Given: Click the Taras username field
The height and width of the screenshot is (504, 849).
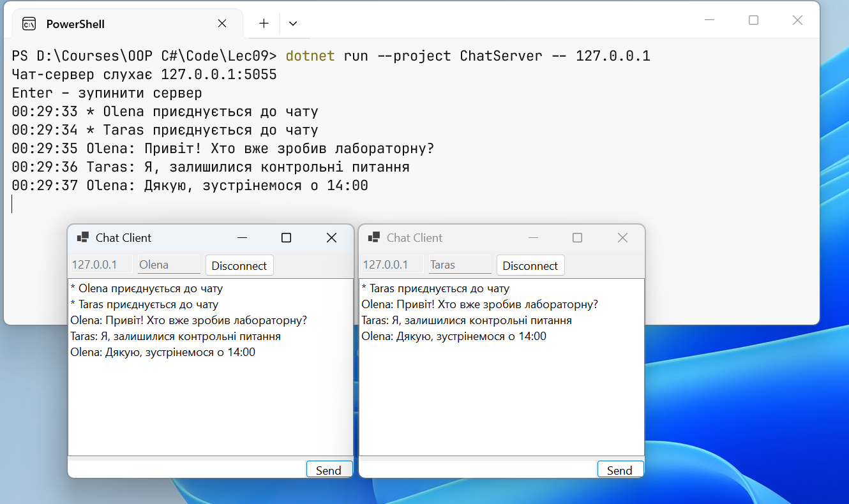Looking at the screenshot, I should (x=460, y=265).
